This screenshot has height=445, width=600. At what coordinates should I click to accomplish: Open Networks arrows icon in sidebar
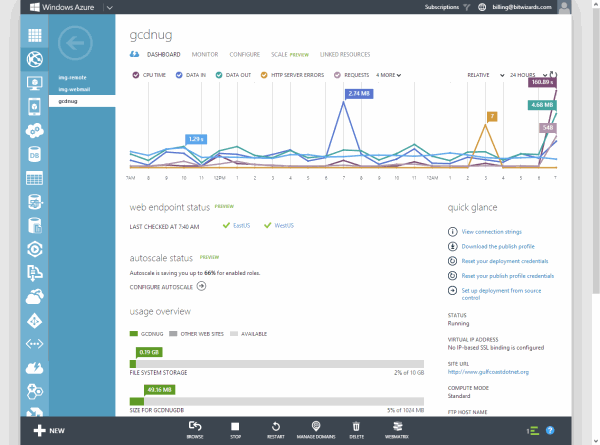34,344
